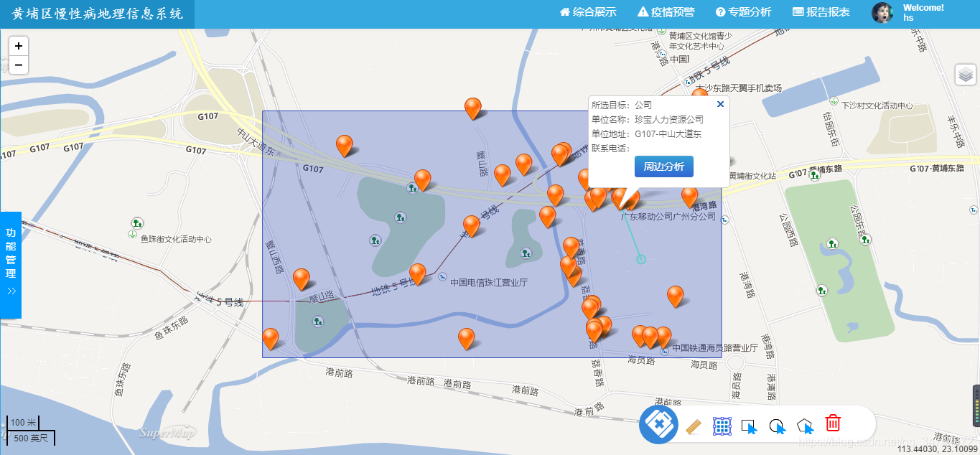Click the user avatar picture
This screenshot has height=455, width=980.
pos(882,12)
